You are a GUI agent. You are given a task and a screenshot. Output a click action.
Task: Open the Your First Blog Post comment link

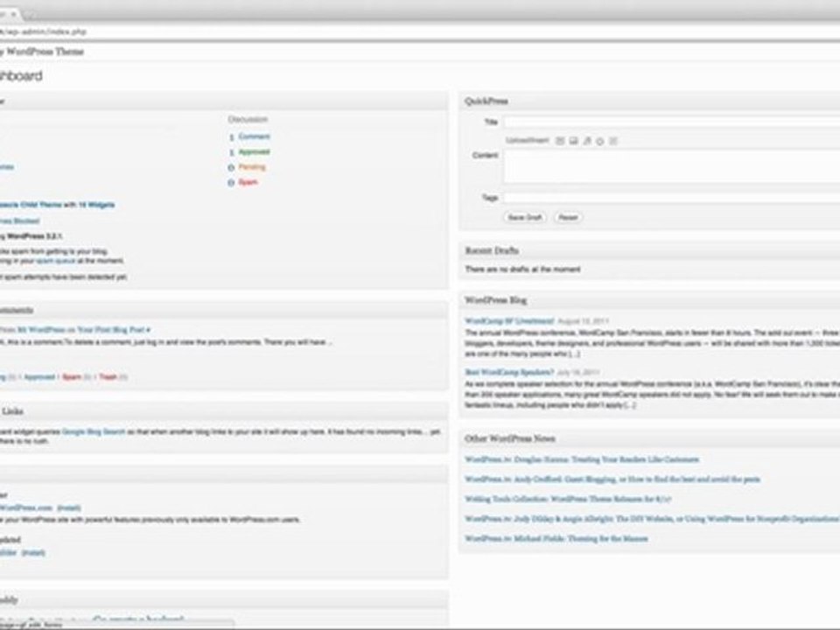point(111,330)
